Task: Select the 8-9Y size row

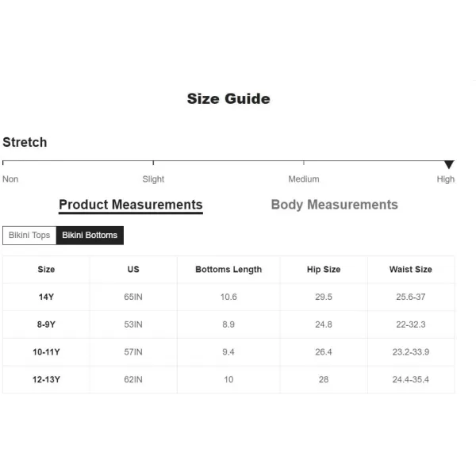Action: click(x=228, y=324)
